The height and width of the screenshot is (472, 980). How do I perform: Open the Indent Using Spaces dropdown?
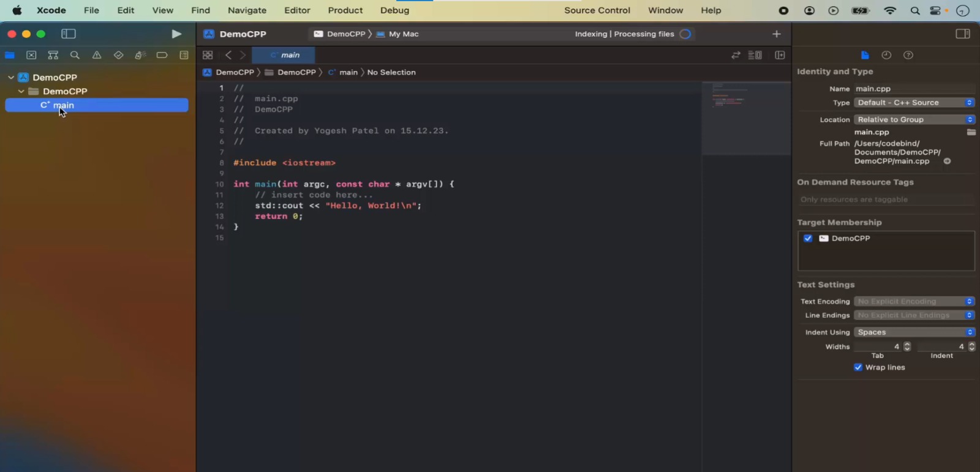pos(914,332)
